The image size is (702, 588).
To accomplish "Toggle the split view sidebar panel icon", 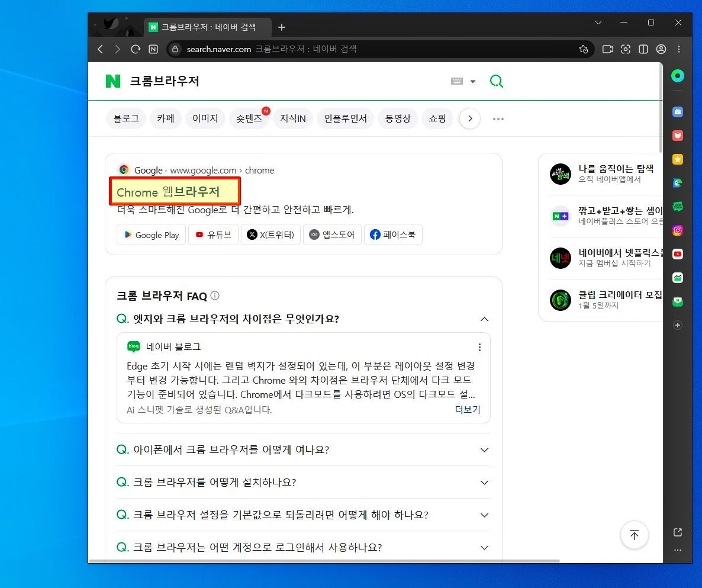I will coord(643,49).
